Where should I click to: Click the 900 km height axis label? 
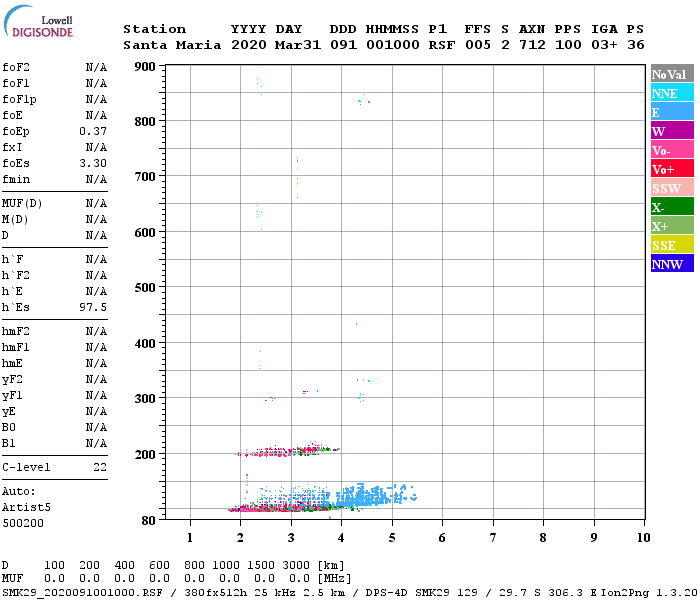tap(145, 67)
